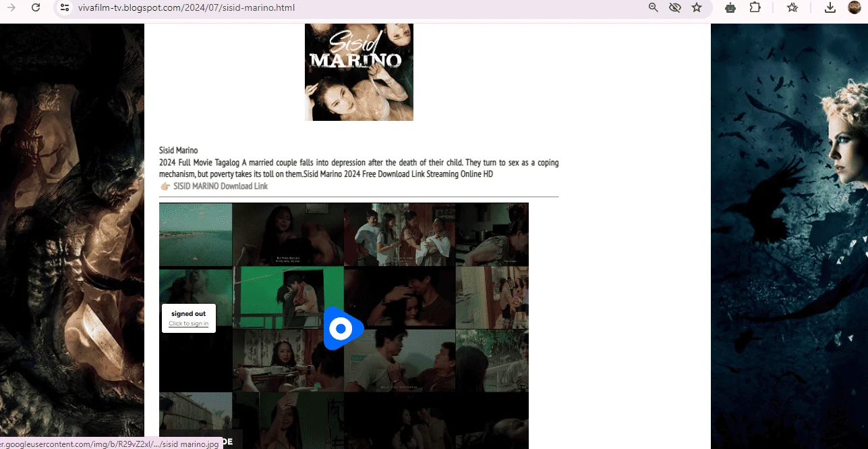Click the movie description paragraph
Viewport: 868px width, 449px height.
click(359, 168)
